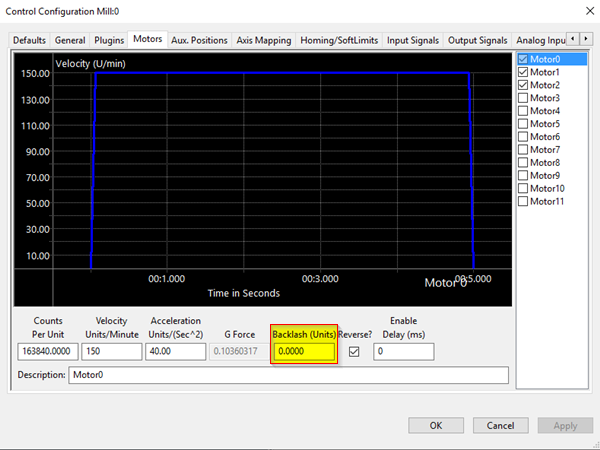Enable Motor3 in the list
This screenshot has height=450, width=600.
click(x=523, y=98)
